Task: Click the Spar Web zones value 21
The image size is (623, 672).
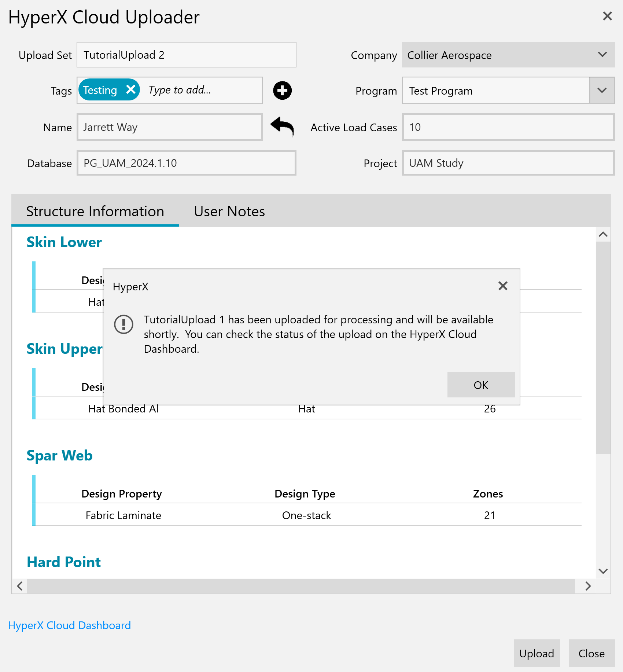Action: pos(490,515)
